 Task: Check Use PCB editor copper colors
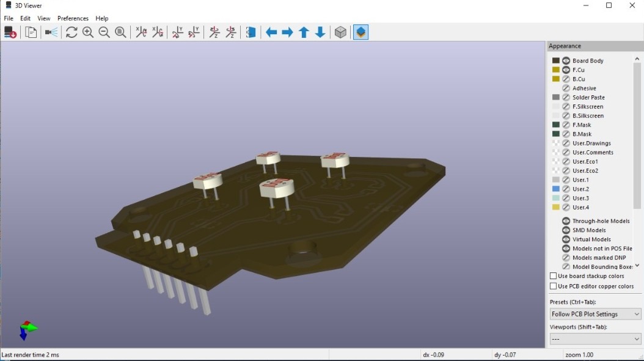(553, 286)
